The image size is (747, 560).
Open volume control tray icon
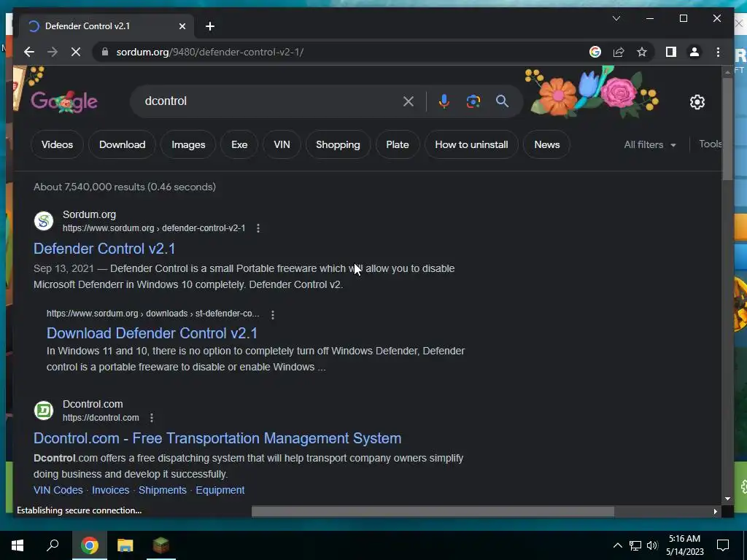[652, 545]
